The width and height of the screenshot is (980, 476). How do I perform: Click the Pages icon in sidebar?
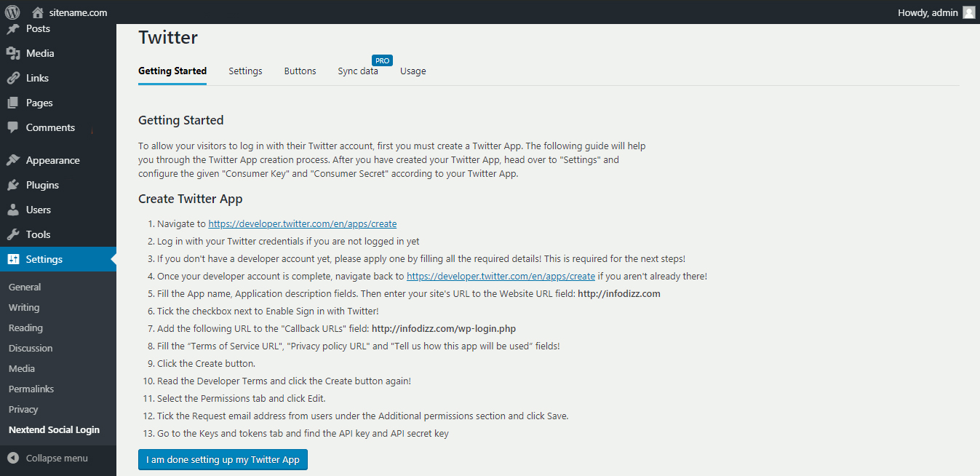12,103
